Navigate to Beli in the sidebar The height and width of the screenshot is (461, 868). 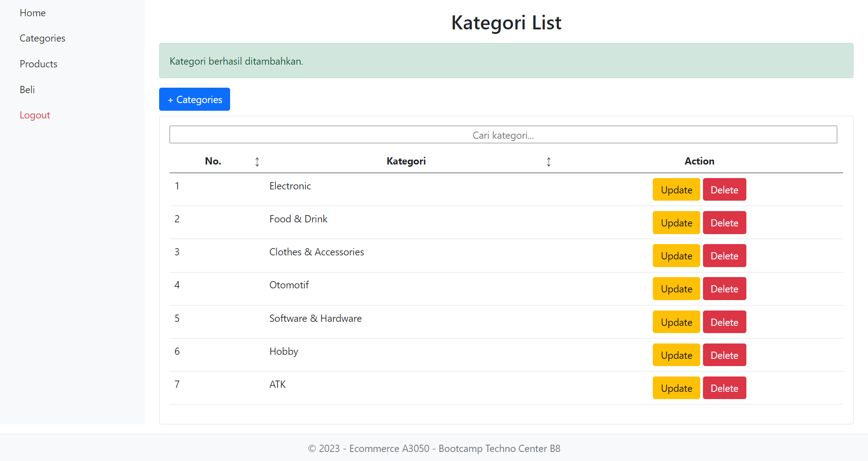point(27,89)
